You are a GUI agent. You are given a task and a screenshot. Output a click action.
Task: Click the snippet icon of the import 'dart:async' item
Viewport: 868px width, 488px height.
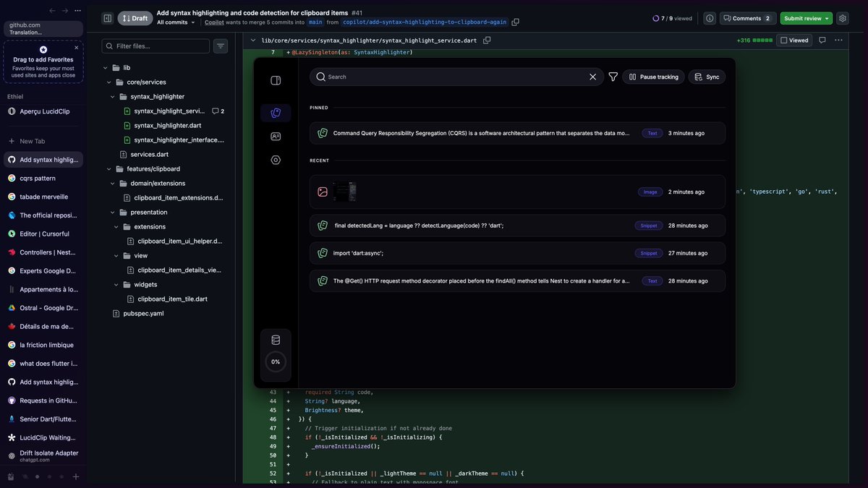coord(323,253)
